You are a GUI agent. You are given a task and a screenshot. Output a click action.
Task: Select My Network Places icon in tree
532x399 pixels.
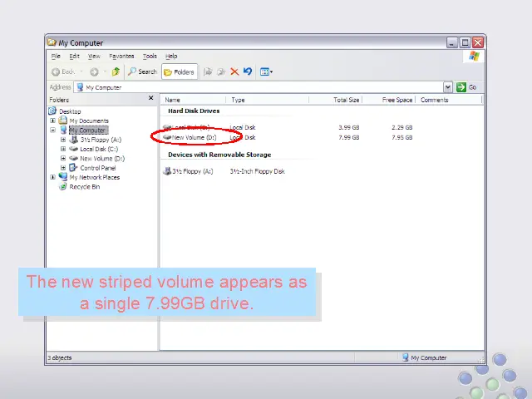click(x=63, y=177)
